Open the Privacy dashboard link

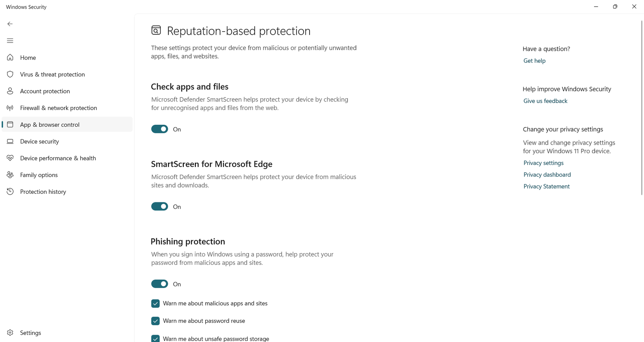[547, 175]
